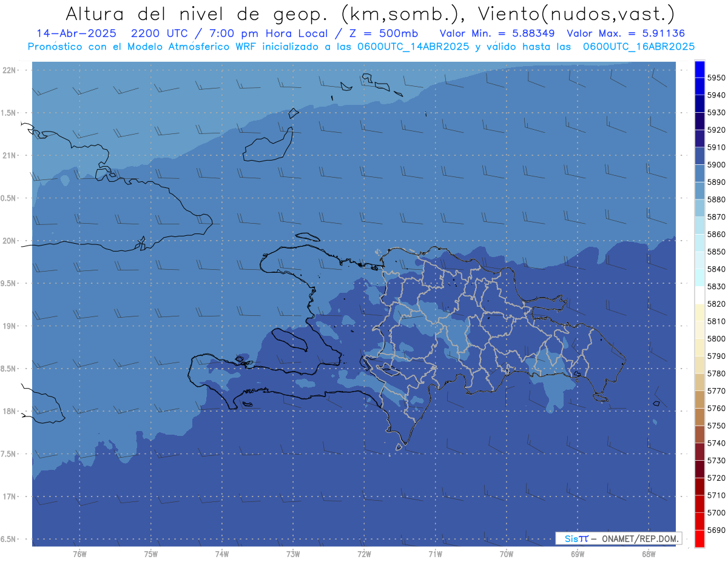The height and width of the screenshot is (562, 728).
Task: Click the 22N latitude label
Action: [10, 70]
